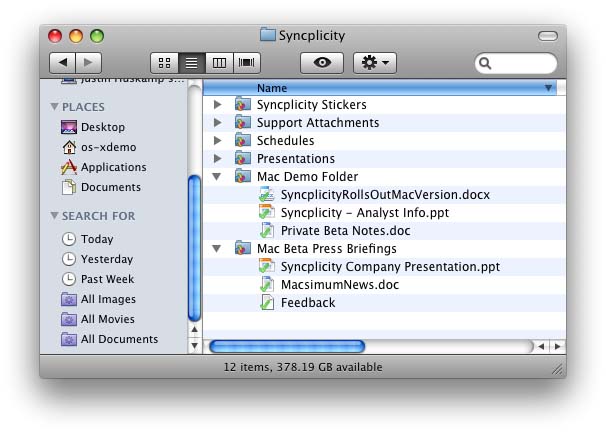Screen dimensions: 606x433
Task: Click the sidebar vertical scrollbar thumb
Action: click(x=194, y=248)
